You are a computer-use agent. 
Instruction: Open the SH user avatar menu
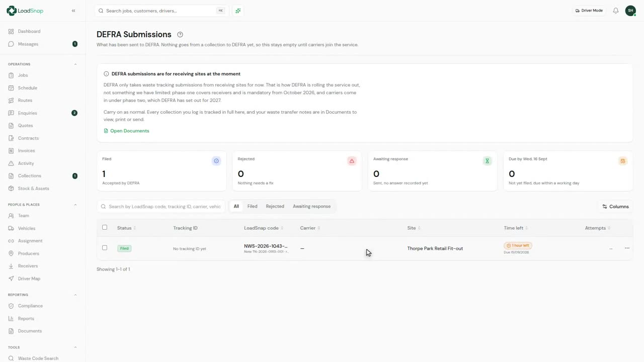click(630, 11)
